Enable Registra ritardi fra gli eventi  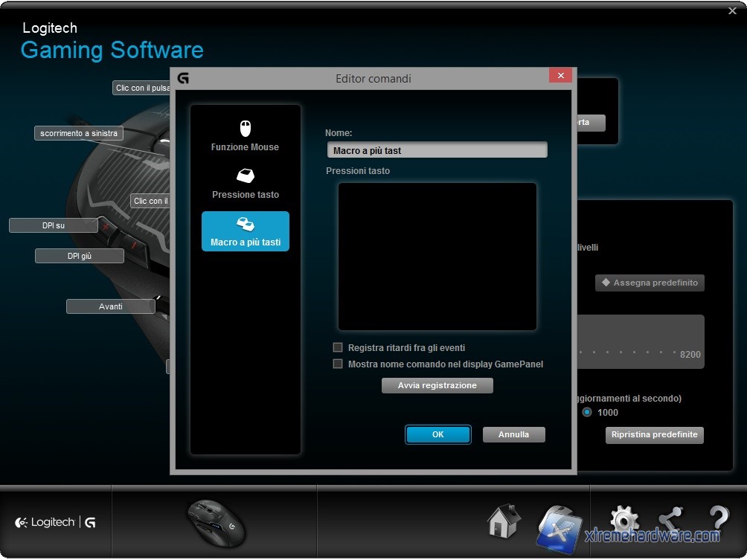click(338, 347)
